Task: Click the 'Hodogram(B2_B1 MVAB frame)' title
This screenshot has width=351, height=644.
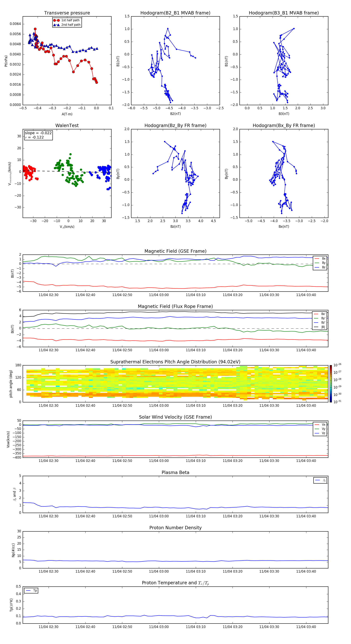Action: [175, 13]
